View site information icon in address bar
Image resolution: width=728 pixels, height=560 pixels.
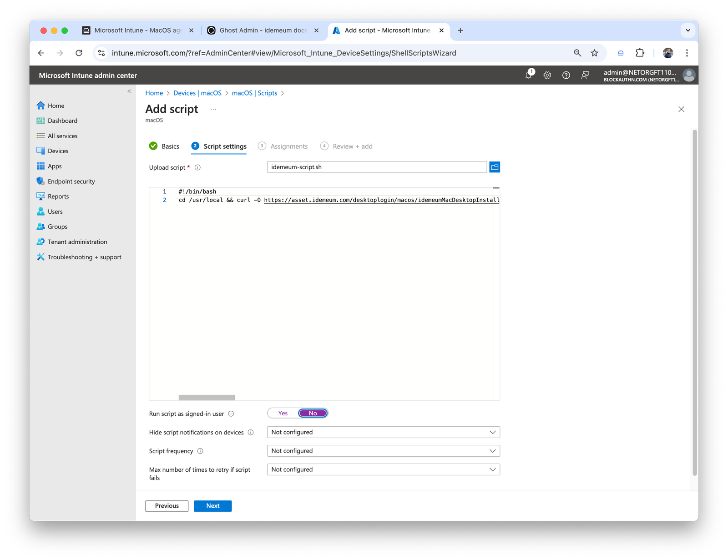coord(101,53)
